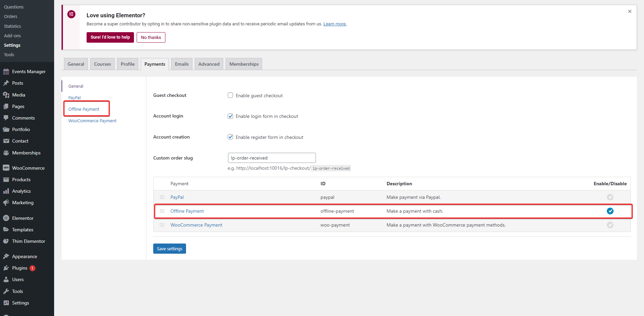Click the Marketing megaphone icon
The height and width of the screenshot is (316, 644).
tap(6, 203)
